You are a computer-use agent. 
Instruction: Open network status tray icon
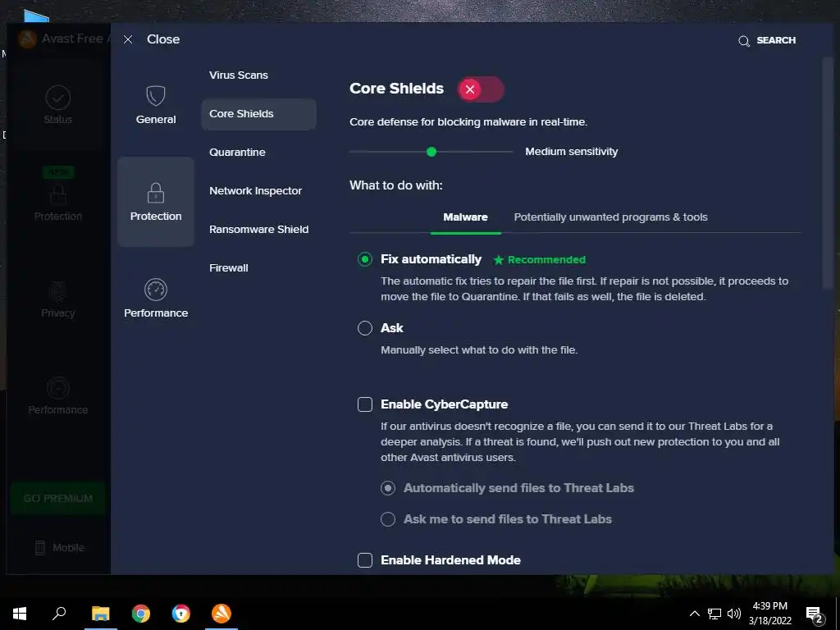(x=714, y=614)
